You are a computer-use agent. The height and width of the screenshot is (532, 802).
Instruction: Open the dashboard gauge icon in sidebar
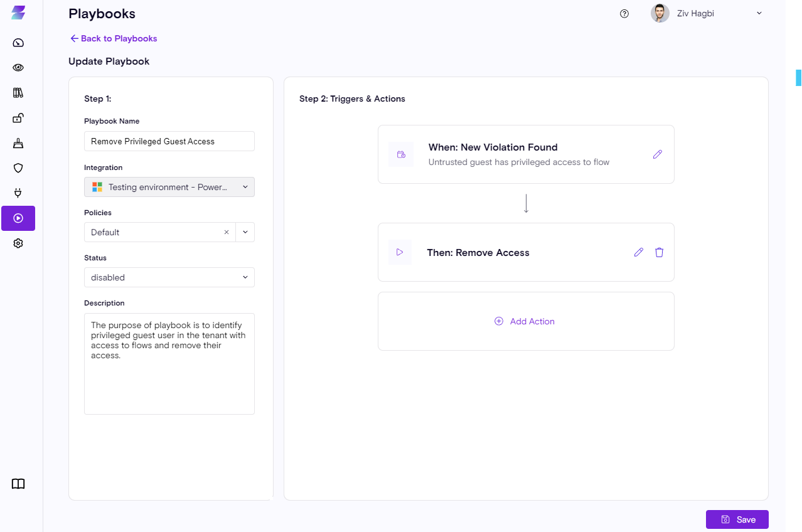coord(18,43)
